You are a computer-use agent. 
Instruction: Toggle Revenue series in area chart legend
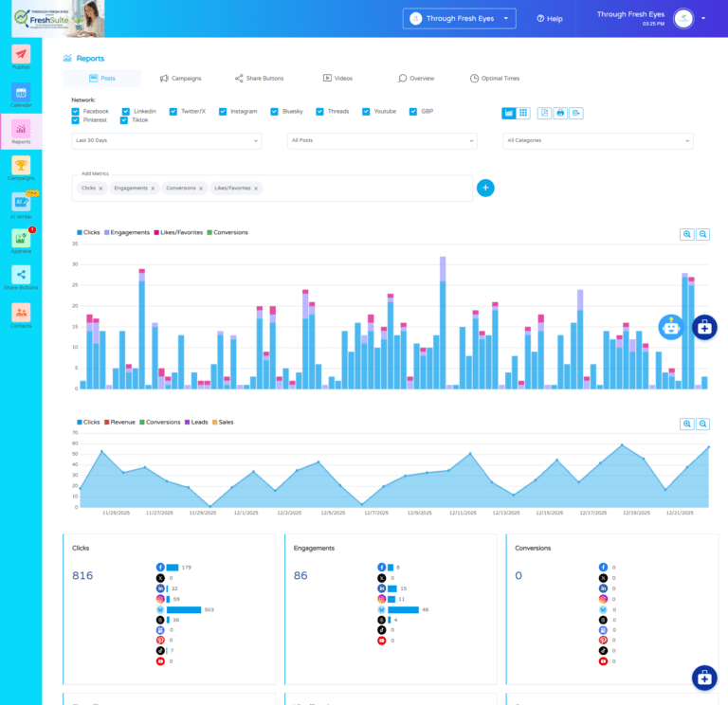[119, 423]
